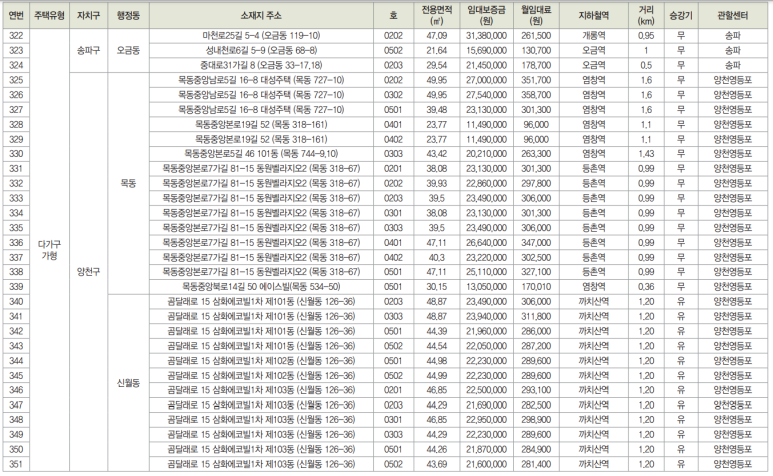Select the 지하철역 column header

coord(594,16)
